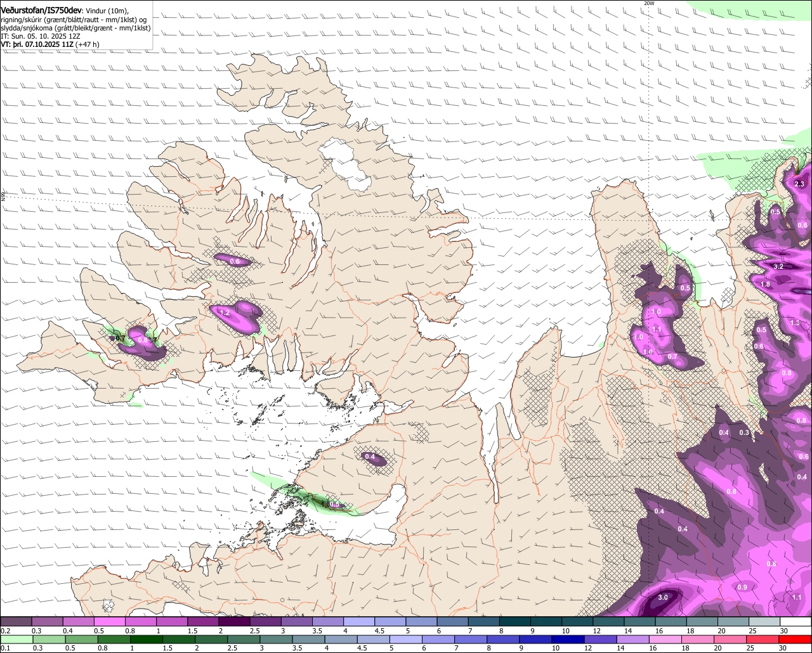Click the 1.3 snowfall value on the map

[796, 323]
